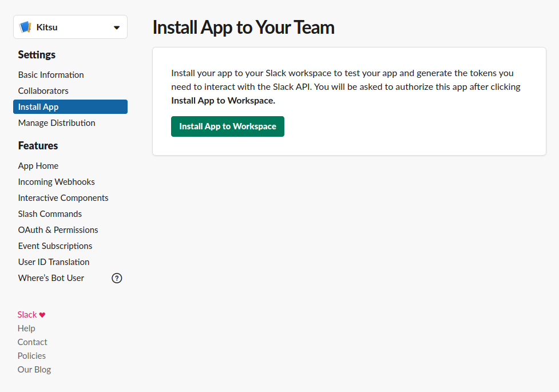
Task: Follow the Help link in the footer
Action: (26, 328)
